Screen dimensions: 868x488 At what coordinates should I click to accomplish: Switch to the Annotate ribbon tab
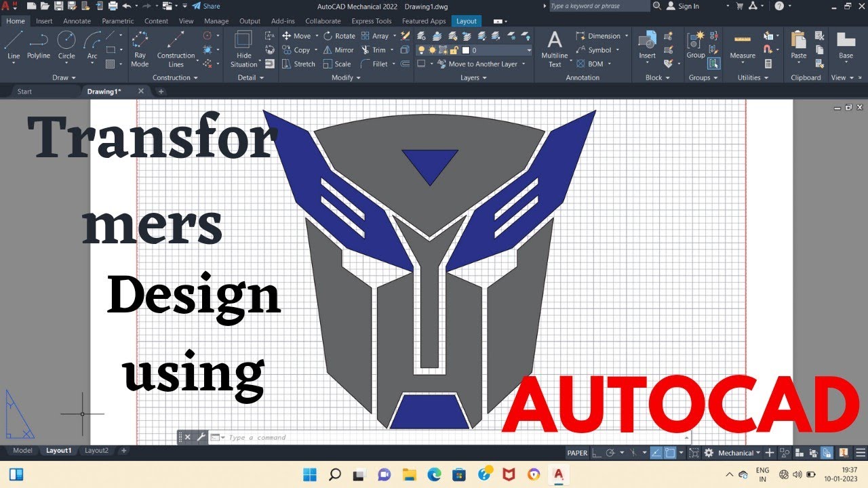tap(77, 21)
